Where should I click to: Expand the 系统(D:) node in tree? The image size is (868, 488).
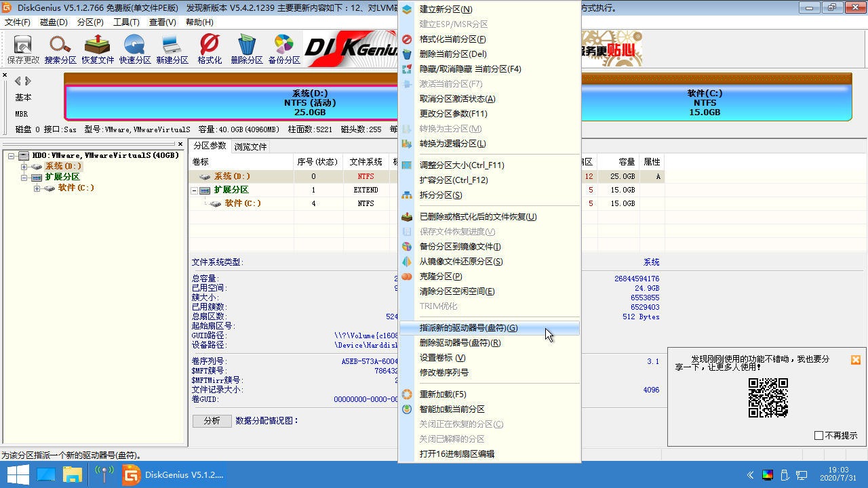tap(24, 167)
